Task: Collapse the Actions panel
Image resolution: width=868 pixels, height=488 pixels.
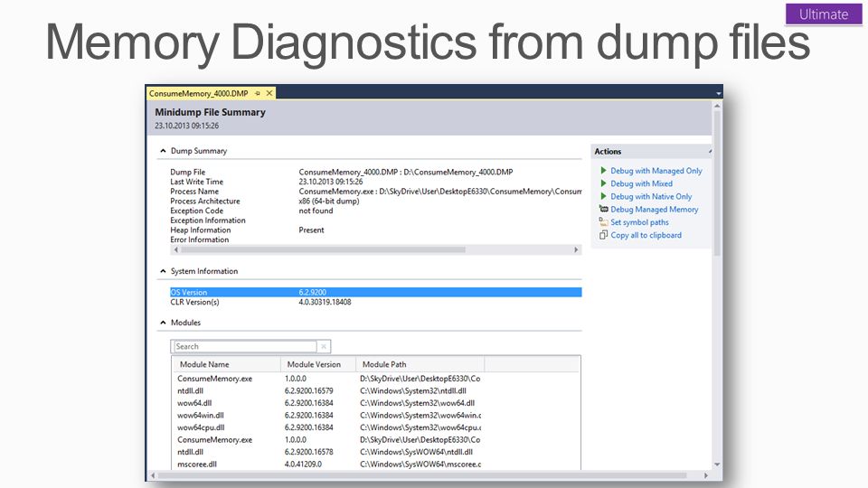Action: pyautogui.click(x=710, y=151)
